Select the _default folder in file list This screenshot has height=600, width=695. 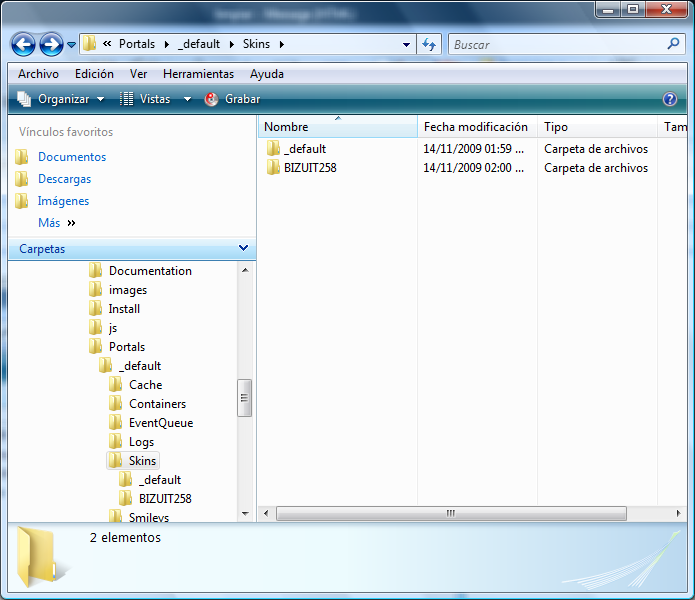point(304,149)
